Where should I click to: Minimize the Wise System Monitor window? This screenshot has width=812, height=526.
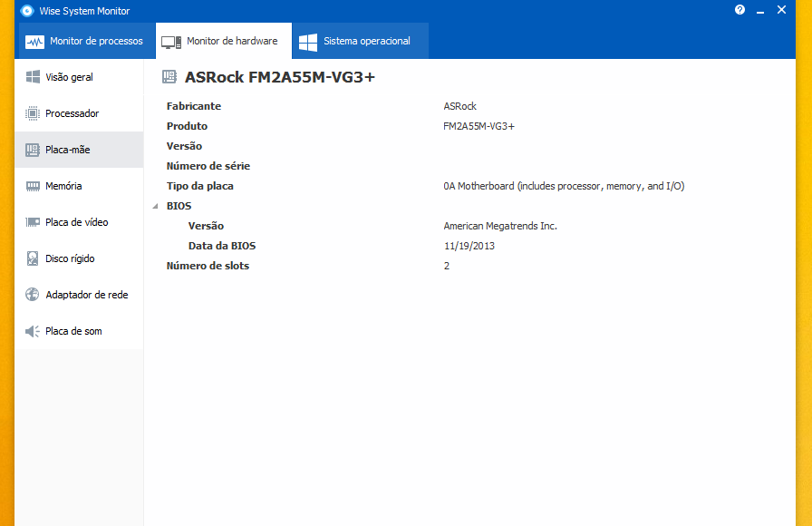coord(760,10)
